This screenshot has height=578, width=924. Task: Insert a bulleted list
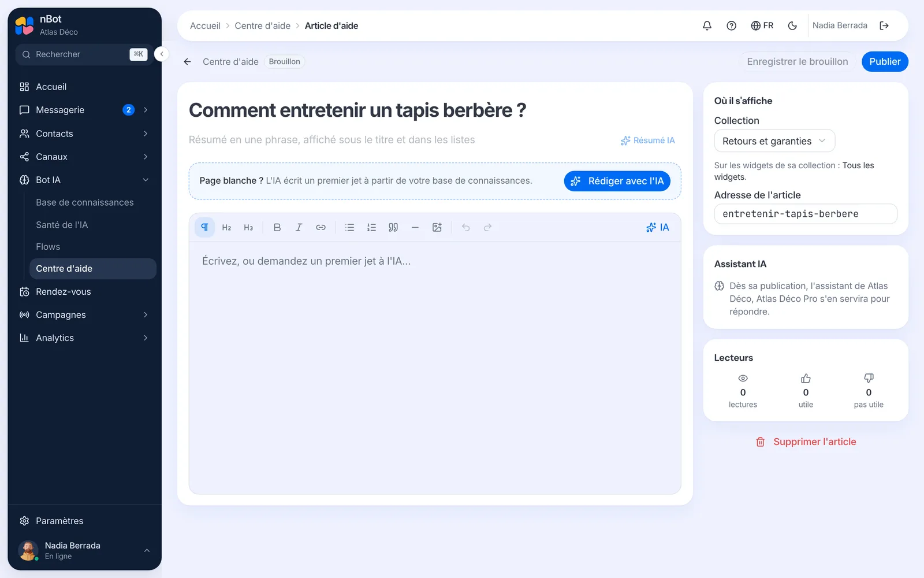tap(349, 228)
